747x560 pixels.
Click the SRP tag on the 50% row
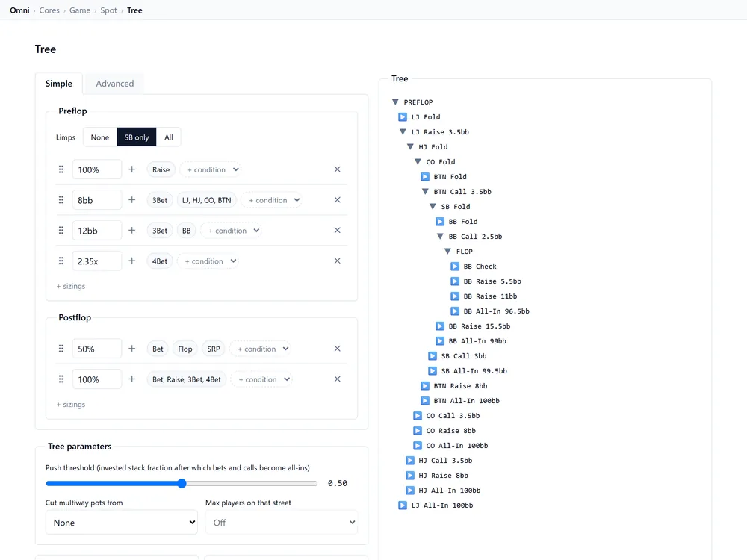pyautogui.click(x=214, y=349)
